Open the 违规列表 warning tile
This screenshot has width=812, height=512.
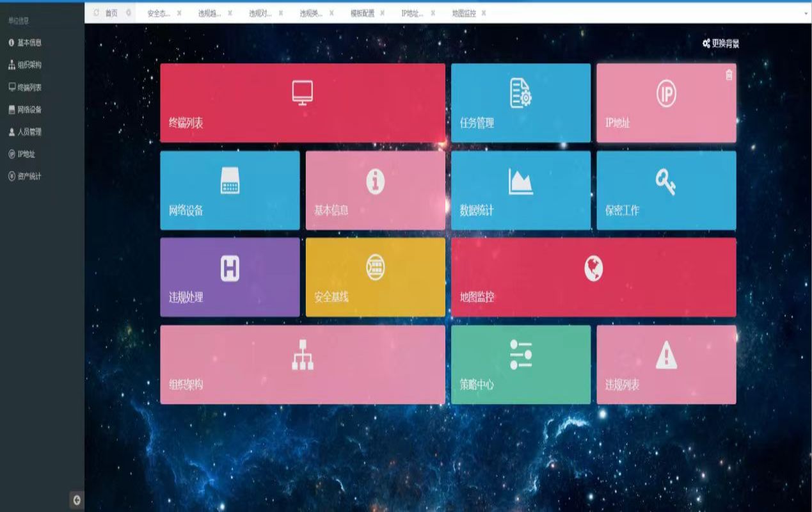point(665,364)
